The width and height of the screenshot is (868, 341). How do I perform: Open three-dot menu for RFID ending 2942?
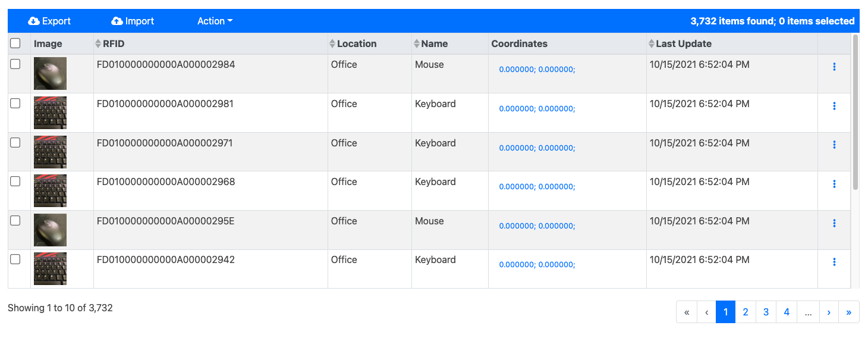[x=834, y=262]
